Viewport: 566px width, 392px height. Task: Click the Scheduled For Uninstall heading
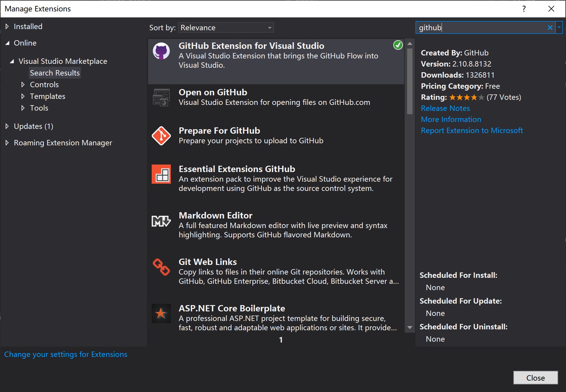(463, 327)
